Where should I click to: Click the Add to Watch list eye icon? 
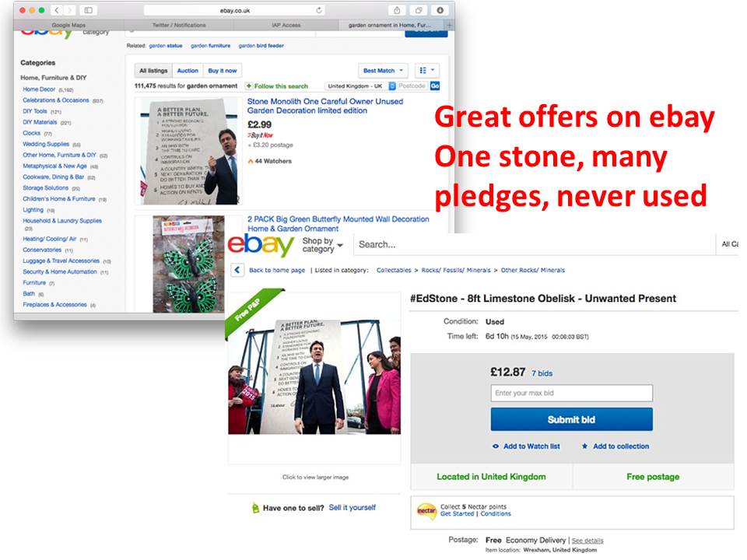pos(496,446)
